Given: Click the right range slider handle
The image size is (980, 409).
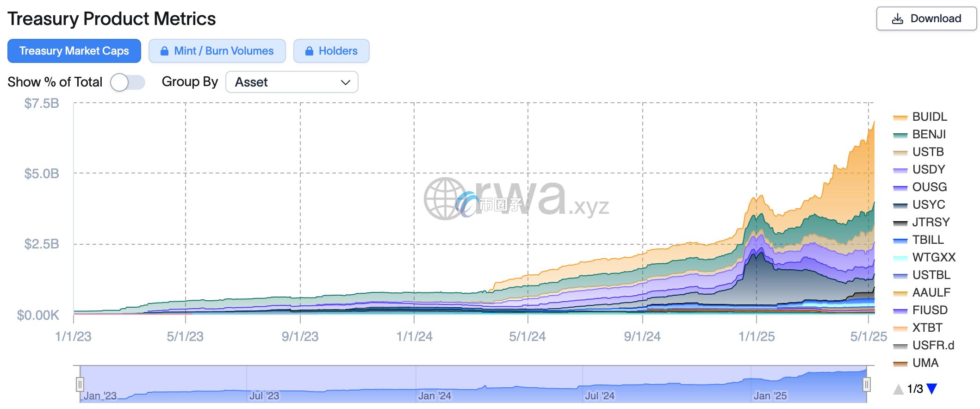Looking at the screenshot, I should click(867, 384).
